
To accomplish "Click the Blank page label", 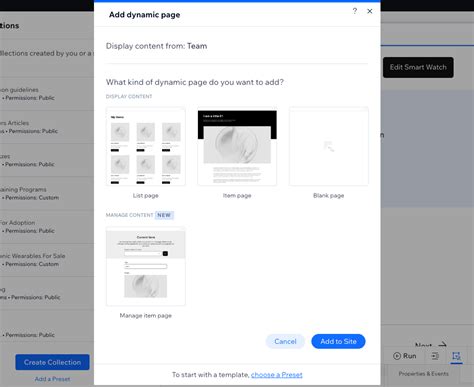I will [329, 195].
